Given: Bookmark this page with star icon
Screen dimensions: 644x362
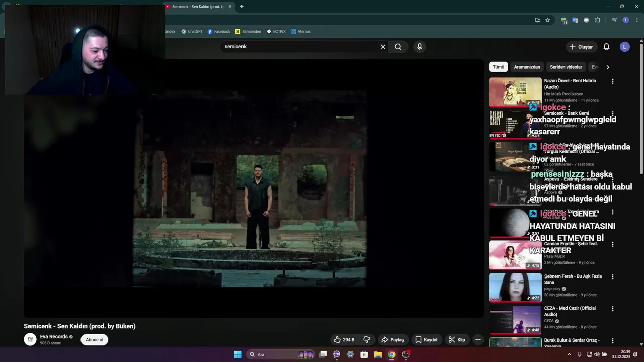Looking at the screenshot, I should [x=548, y=20].
